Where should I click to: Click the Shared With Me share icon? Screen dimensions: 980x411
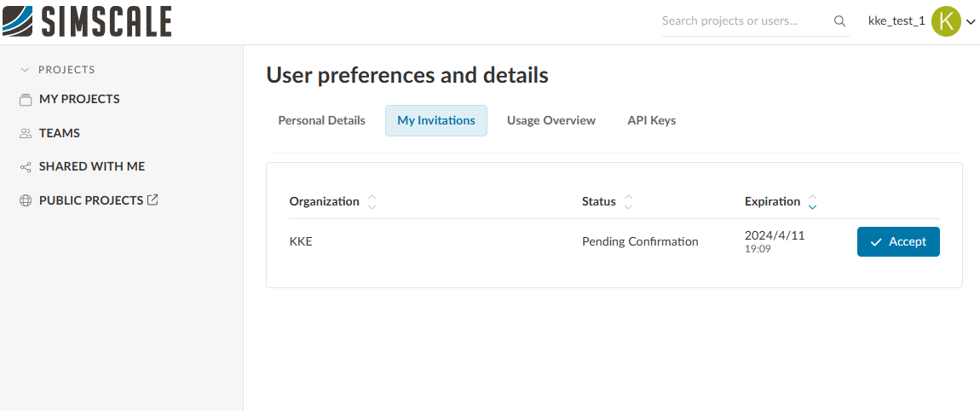click(x=26, y=167)
